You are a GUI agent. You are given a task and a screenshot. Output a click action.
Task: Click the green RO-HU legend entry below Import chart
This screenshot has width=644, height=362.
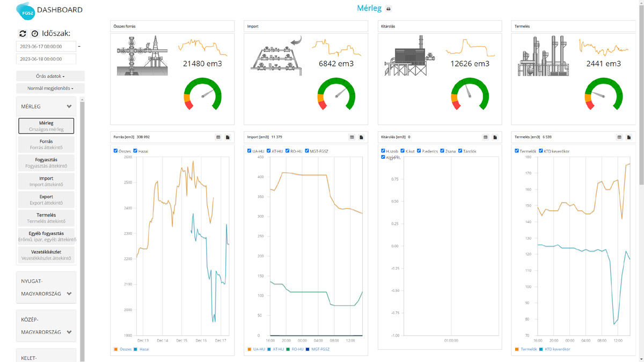pyautogui.click(x=295, y=349)
